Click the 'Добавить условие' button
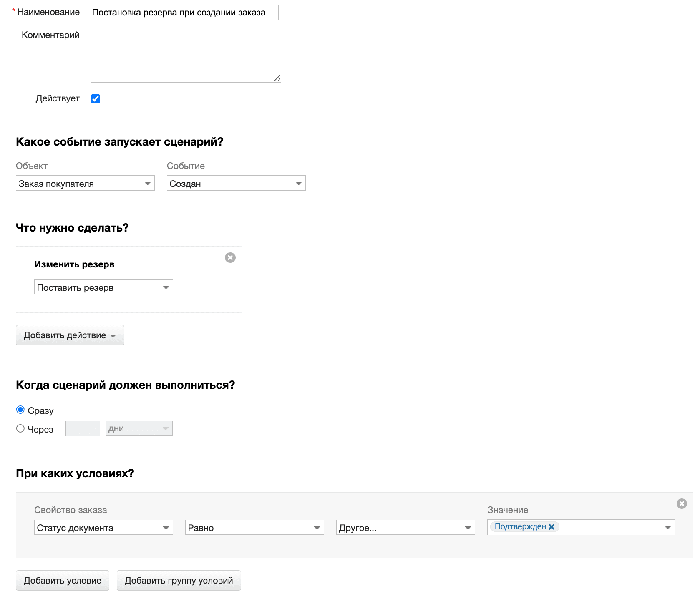The height and width of the screenshot is (599, 700). 63,581
